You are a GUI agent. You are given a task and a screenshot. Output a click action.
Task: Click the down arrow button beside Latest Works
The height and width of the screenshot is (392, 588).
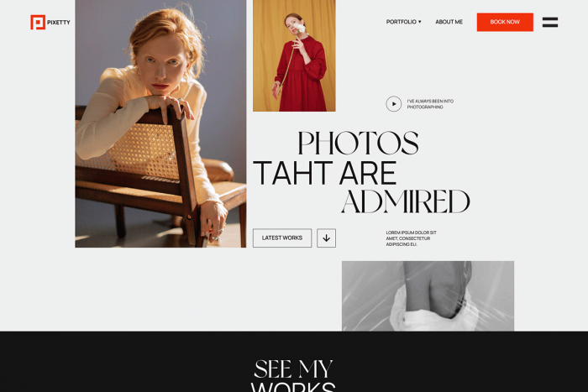pos(326,238)
